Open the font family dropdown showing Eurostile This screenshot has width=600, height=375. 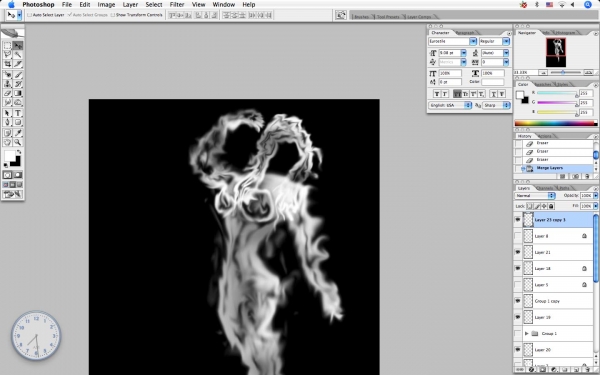(473, 41)
